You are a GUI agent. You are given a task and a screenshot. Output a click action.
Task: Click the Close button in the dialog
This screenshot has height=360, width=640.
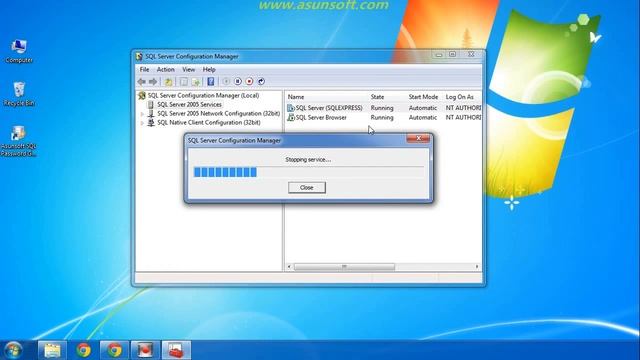[x=307, y=188]
